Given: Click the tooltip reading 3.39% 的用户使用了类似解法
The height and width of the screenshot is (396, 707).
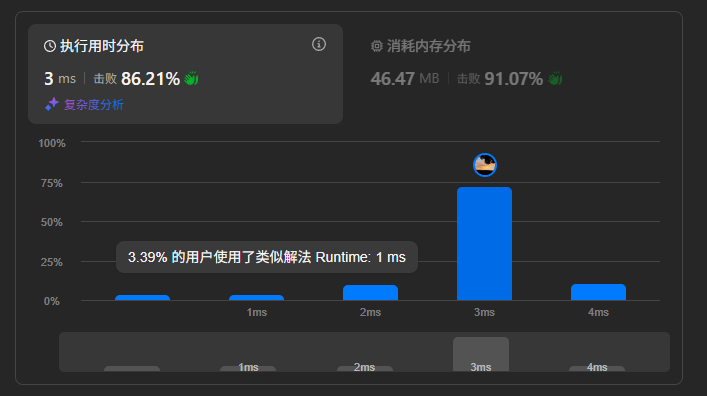Looking at the screenshot, I should (x=266, y=257).
